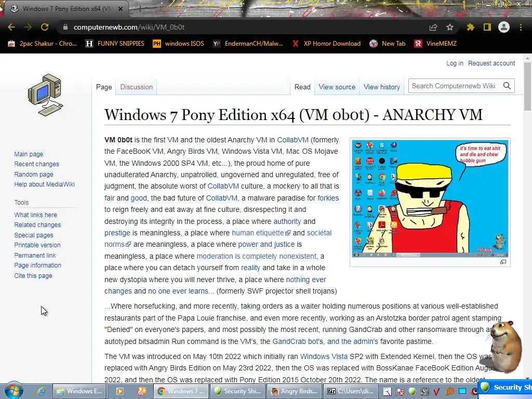Open the 2pac Shakur bookmark
This screenshot has width=532, height=399.
(43, 44)
